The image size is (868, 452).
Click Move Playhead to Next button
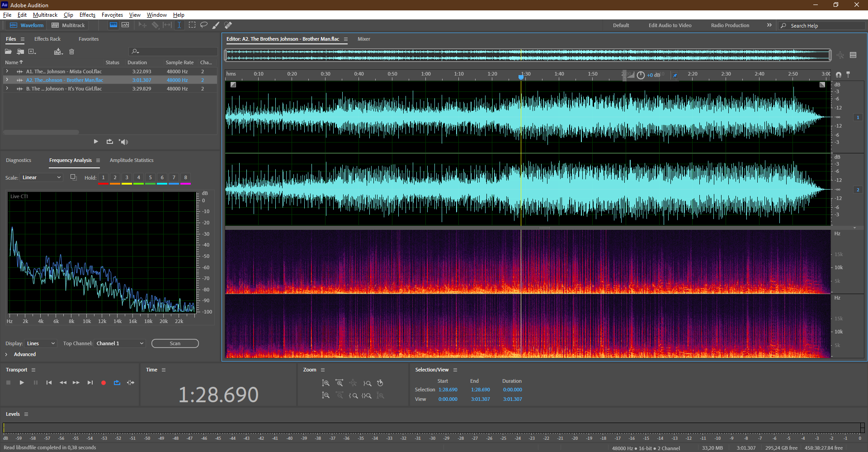pos(90,383)
